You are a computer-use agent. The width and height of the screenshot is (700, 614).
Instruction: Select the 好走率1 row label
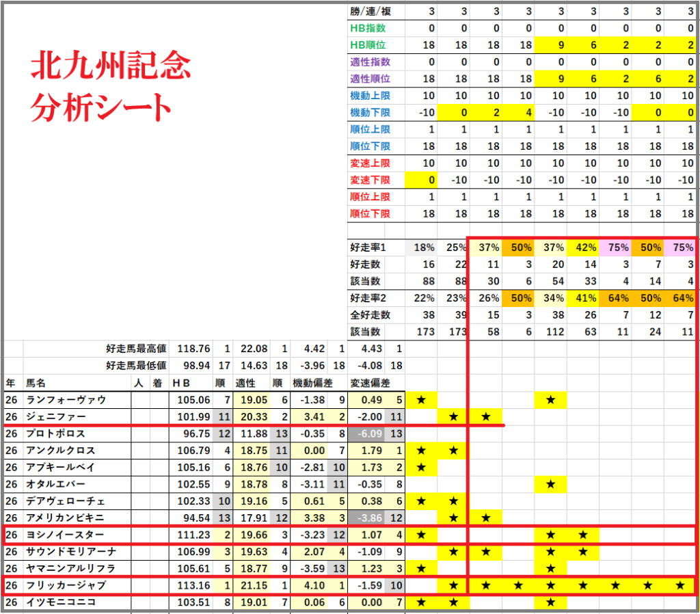tap(368, 248)
